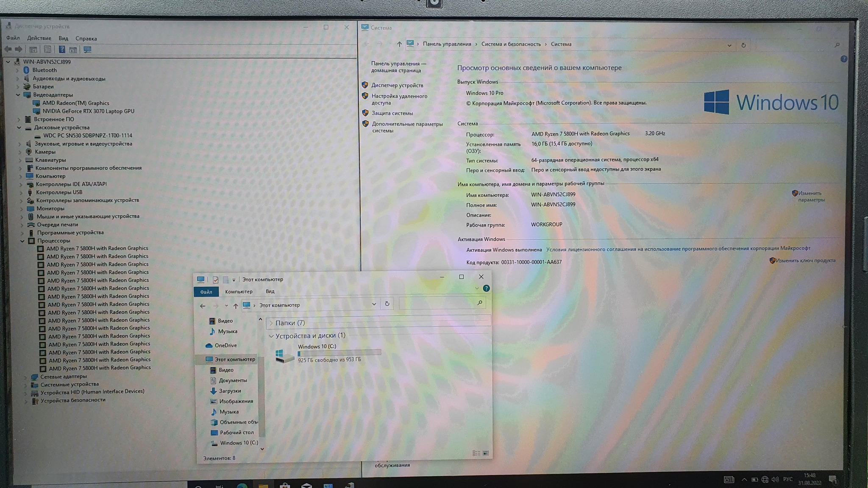Open the Защита системы link

392,113
